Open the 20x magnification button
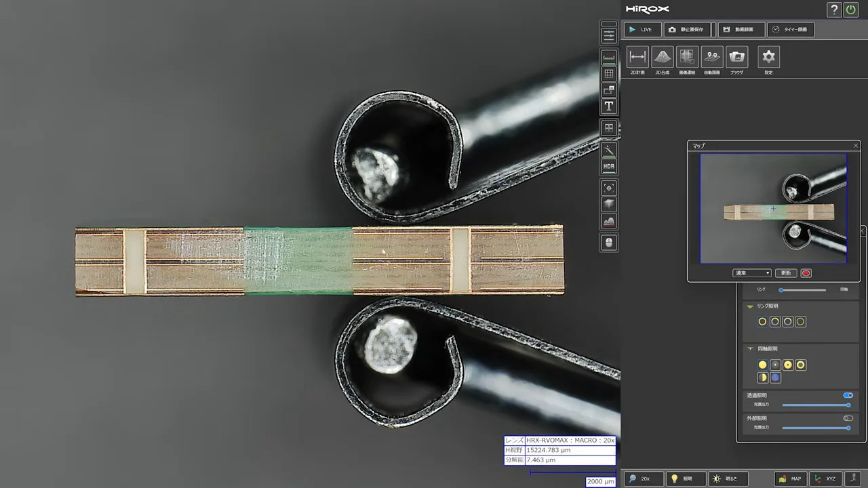This screenshot has width=868, height=488. 644,479
